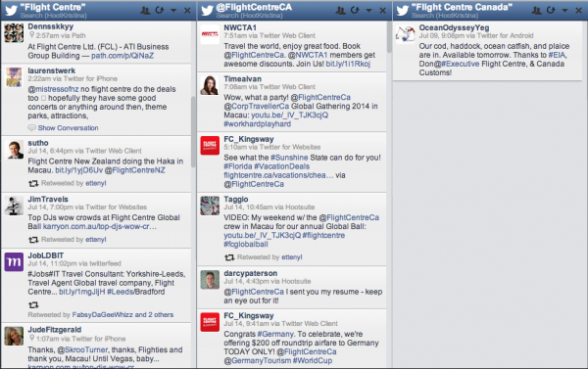Click the Twitter bird icon in @FlightCentreCA column header
The height and width of the screenshot is (369, 588).
click(207, 11)
